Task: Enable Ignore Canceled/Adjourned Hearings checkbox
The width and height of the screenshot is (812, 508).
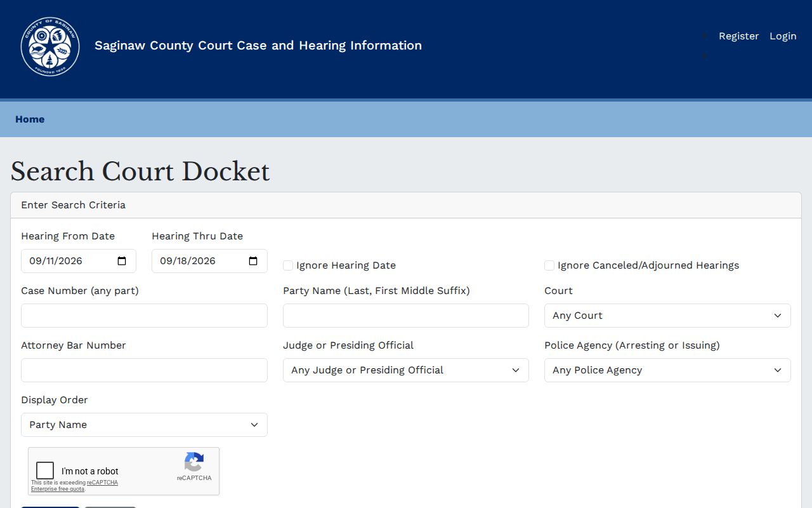Action: 549,265
